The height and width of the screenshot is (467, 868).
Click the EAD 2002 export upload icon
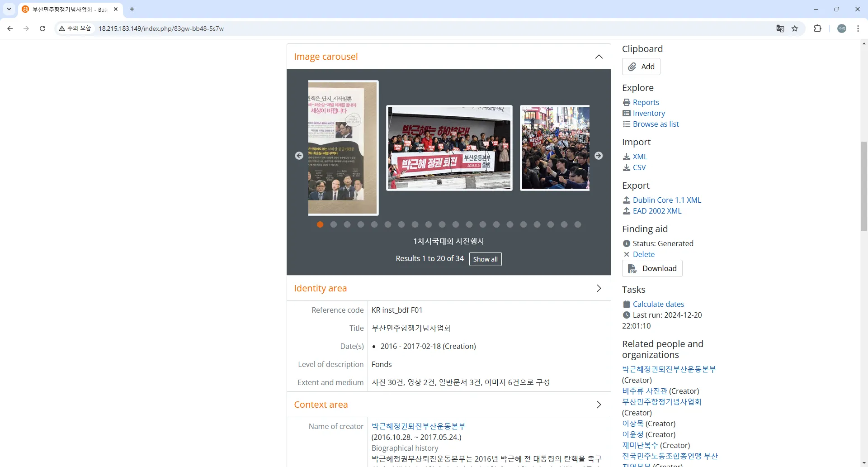(x=627, y=211)
